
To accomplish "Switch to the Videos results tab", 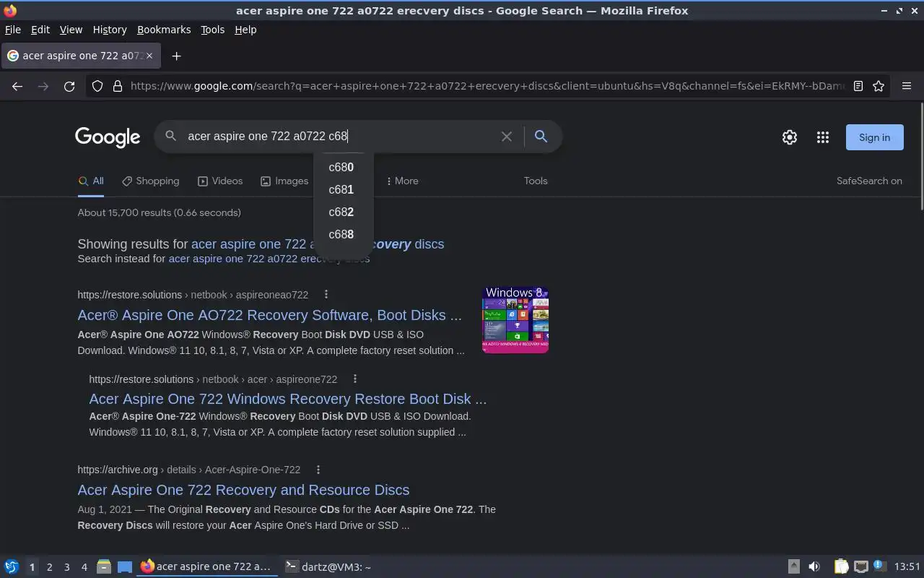I will 220,181.
